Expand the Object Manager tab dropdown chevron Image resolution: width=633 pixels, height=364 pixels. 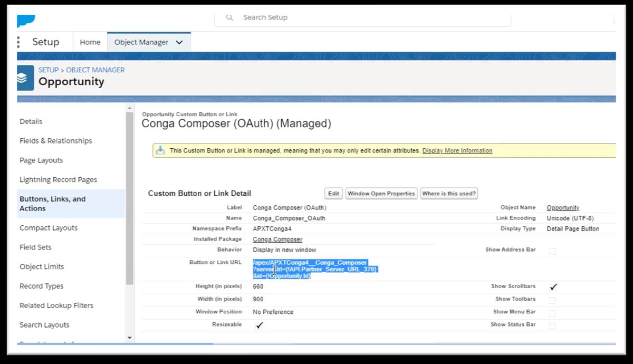(179, 42)
